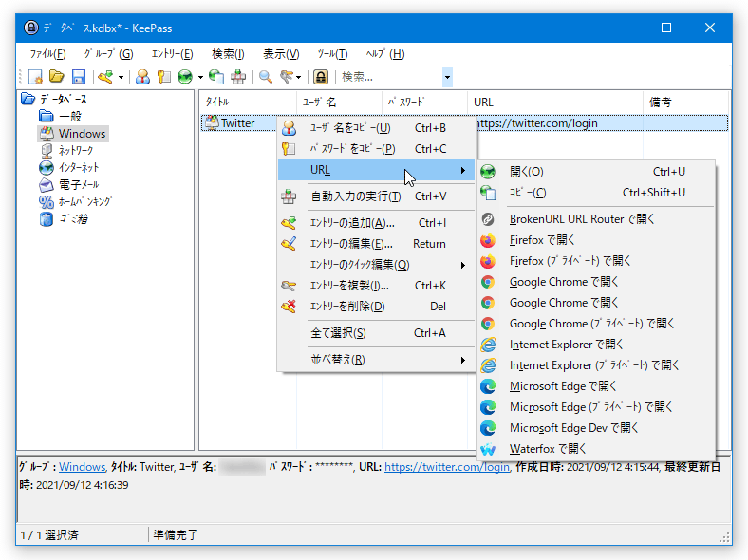This screenshot has height=560, width=748.
Task: Choose Waterfox で開く
Action: click(x=596, y=449)
